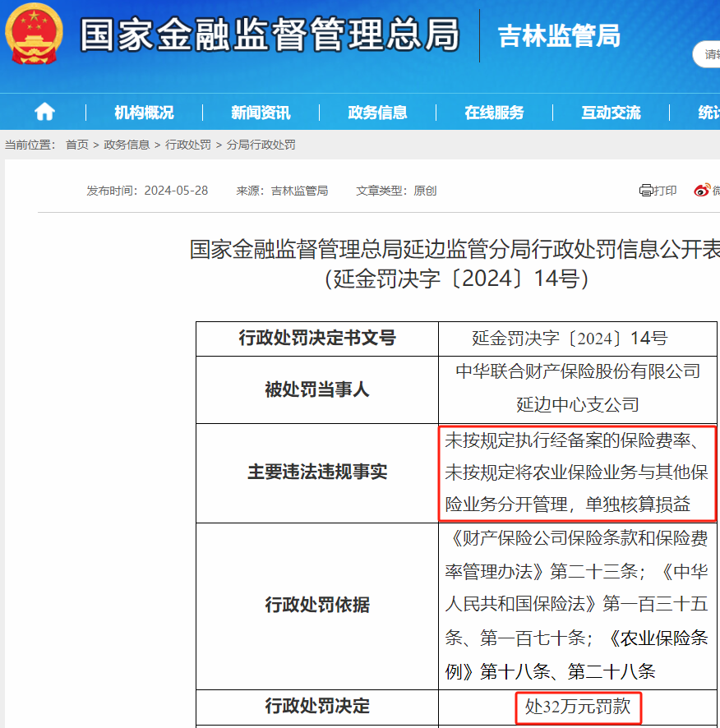Viewport: 720px width, 728px height.
Task: Follow the 首页 breadcrumb link
Action: pos(76,144)
